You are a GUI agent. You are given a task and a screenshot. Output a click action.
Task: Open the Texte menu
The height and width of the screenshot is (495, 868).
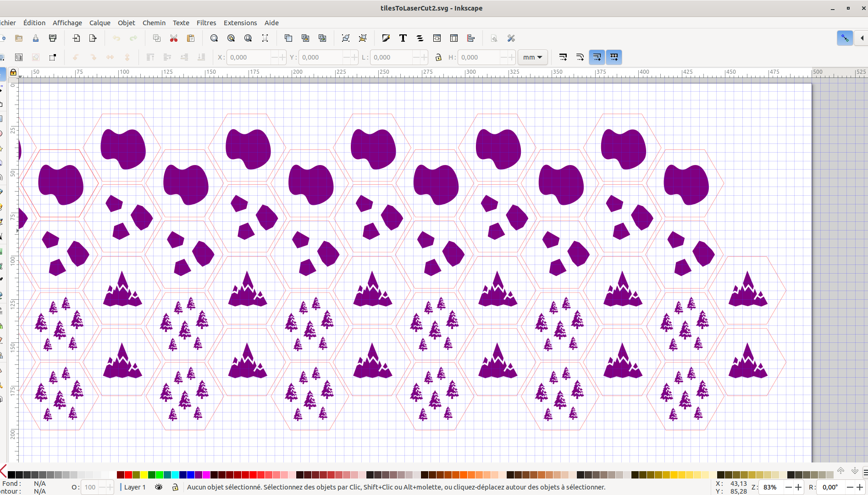coord(181,22)
